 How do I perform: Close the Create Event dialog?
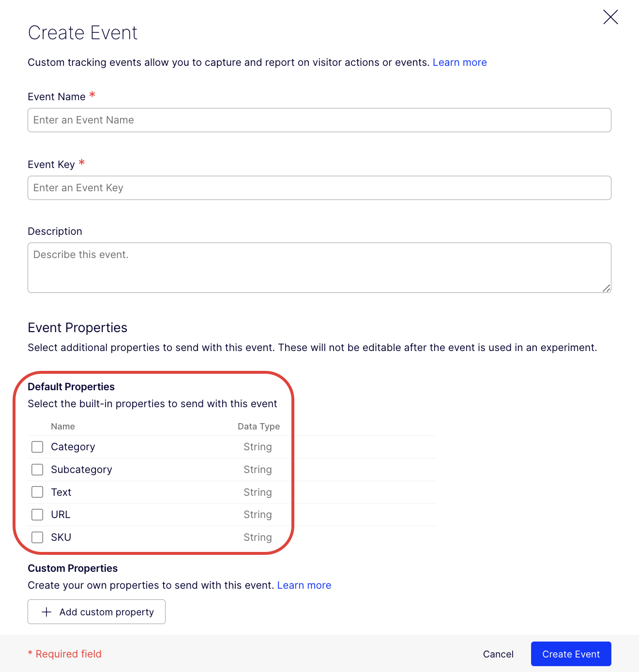[610, 17]
